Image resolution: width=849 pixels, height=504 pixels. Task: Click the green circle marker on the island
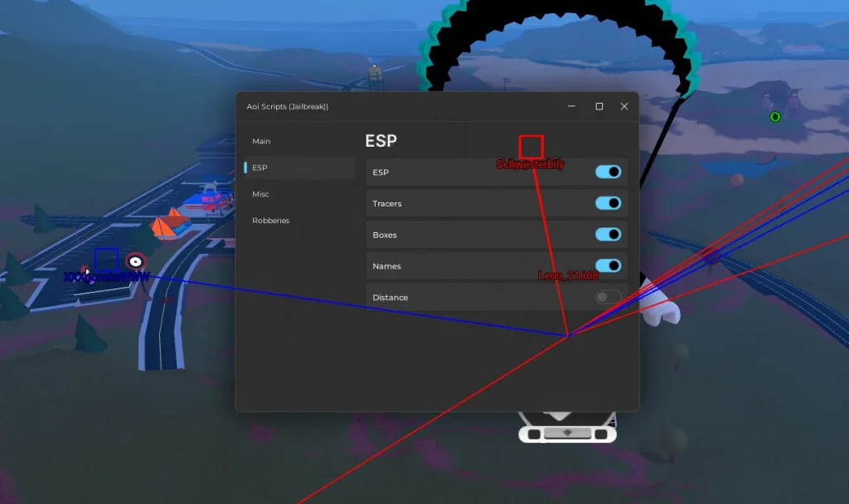[775, 117]
